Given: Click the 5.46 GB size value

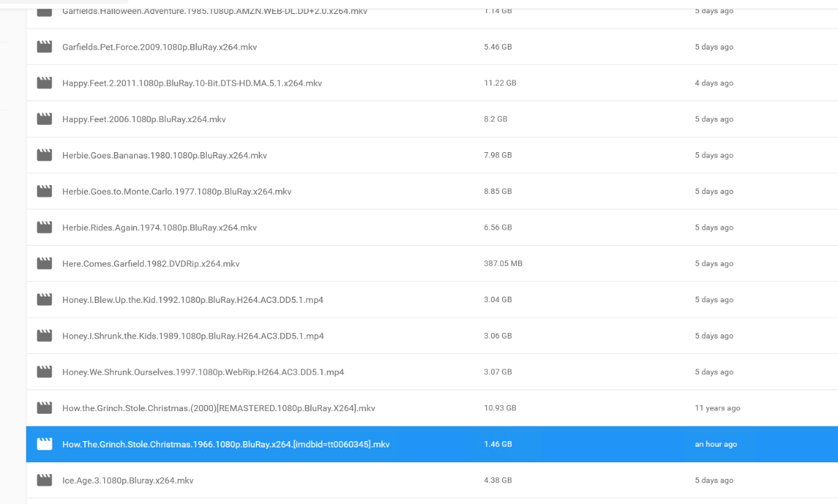Looking at the screenshot, I should 498,47.
